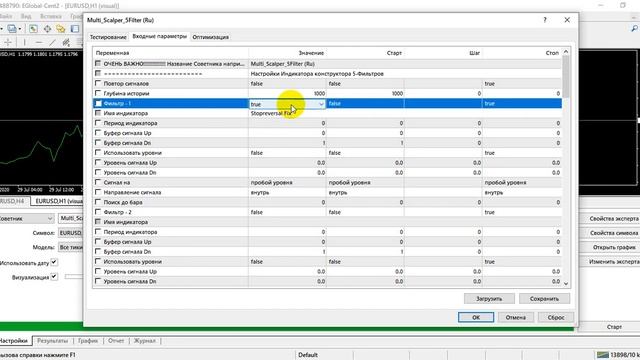Open the Символ combo box
This screenshot has width=640, height=360.
pyautogui.click(x=71, y=233)
